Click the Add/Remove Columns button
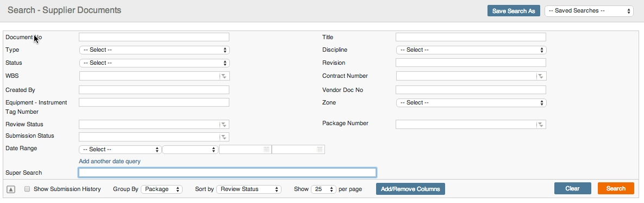Viewport: 644px width, 203px height. point(410,189)
